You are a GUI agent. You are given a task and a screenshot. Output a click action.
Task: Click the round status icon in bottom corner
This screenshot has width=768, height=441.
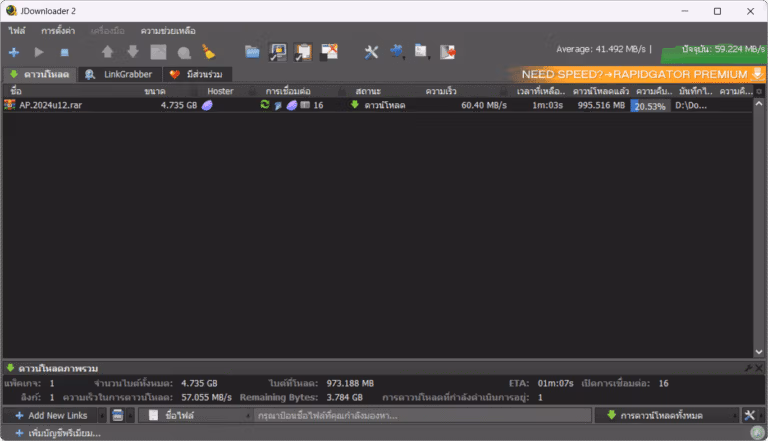coord(757,432)
